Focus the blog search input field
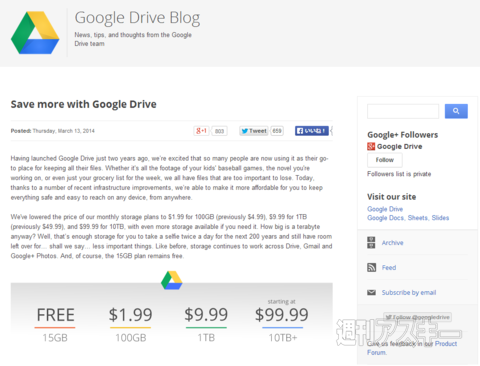 pyautogui.click(x=403, y=111)
